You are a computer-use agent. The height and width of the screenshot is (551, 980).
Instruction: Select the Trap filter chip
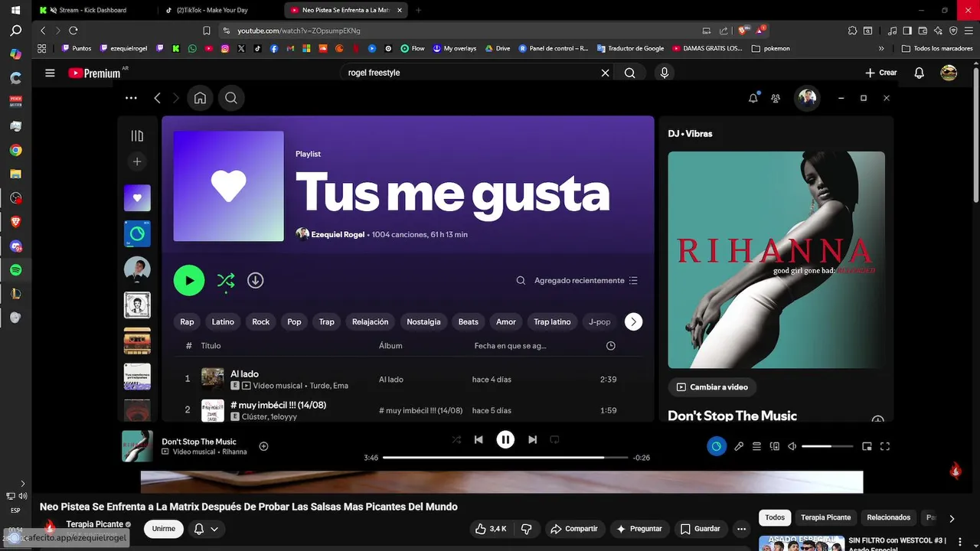(x=327, y=321)
